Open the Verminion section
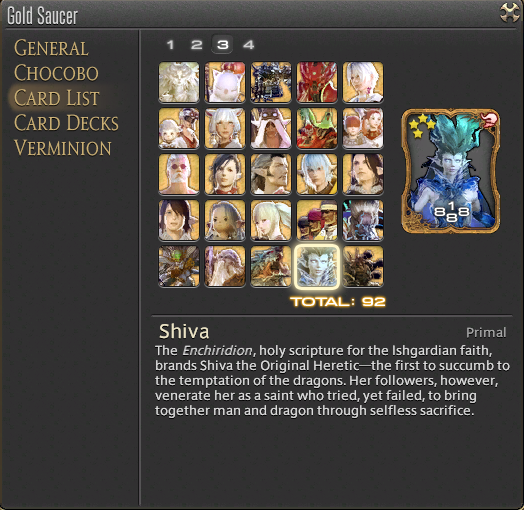Image resolution: width=524 pixels, height=510 pixels. pos(62,148)
